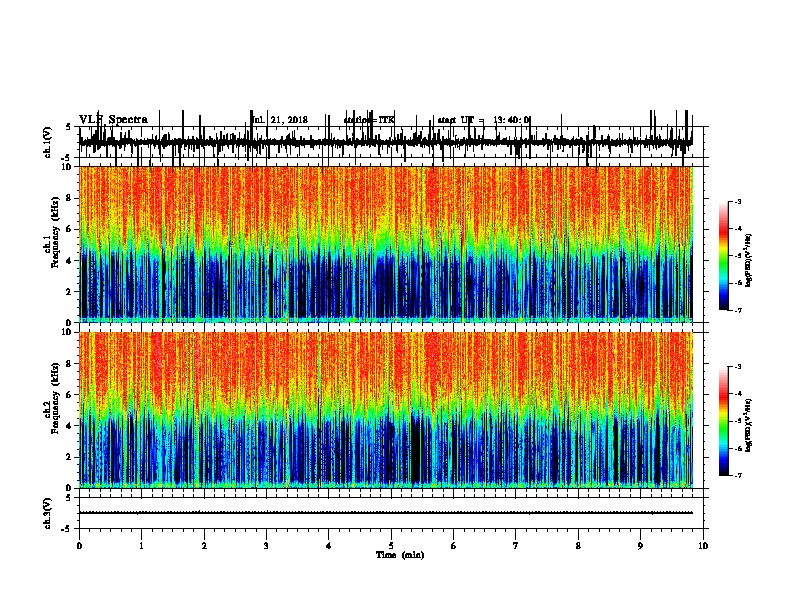Click the 'station=ITK' header text
The height and width of the screenshot is (612, 792).
click(x=369, y=120)
